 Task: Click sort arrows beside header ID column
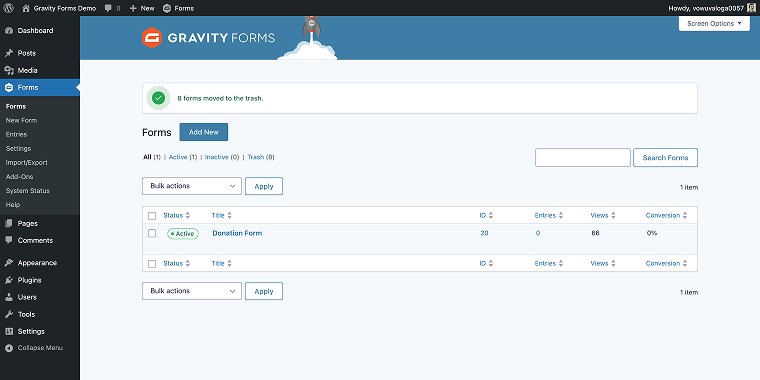491,215
